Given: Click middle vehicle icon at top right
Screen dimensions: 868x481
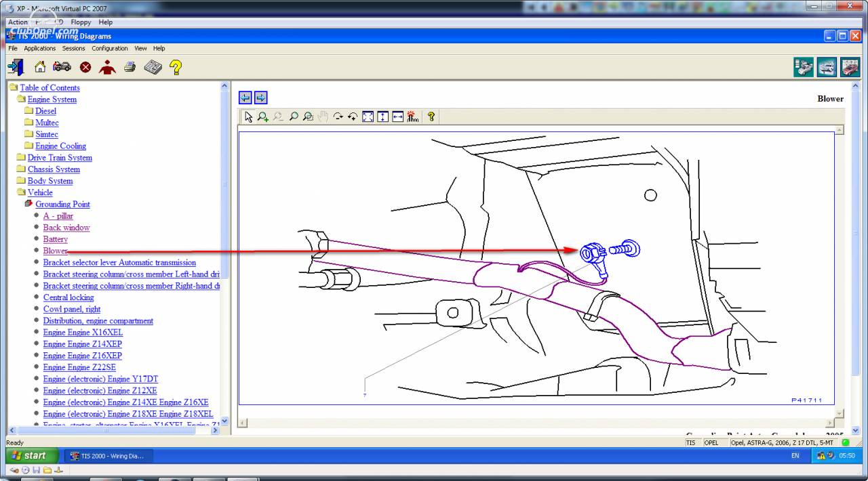Looking at the screenshot, I should 827,67.
